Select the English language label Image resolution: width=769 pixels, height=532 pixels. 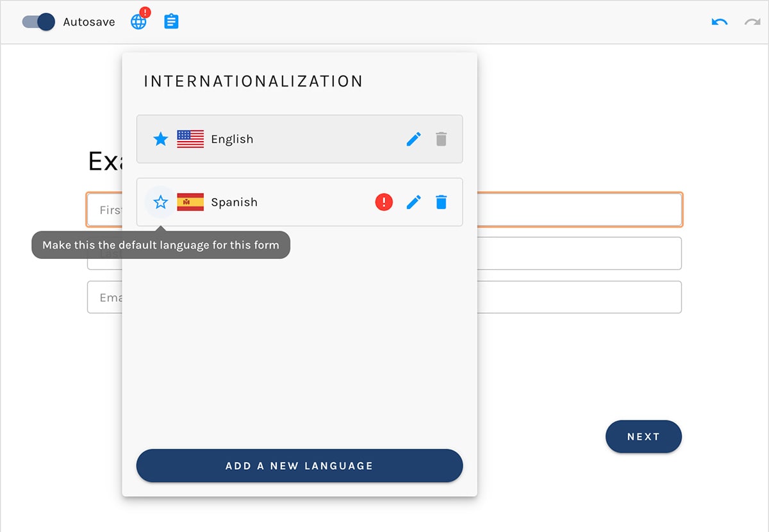(232, 139)
